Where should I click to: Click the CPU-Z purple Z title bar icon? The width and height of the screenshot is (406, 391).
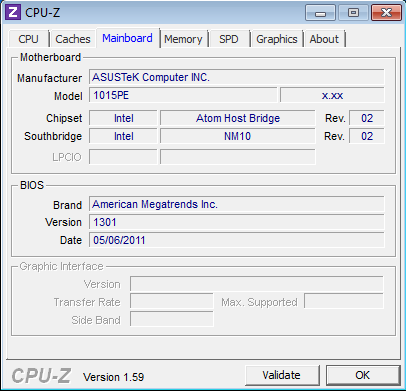pos(13,12)
